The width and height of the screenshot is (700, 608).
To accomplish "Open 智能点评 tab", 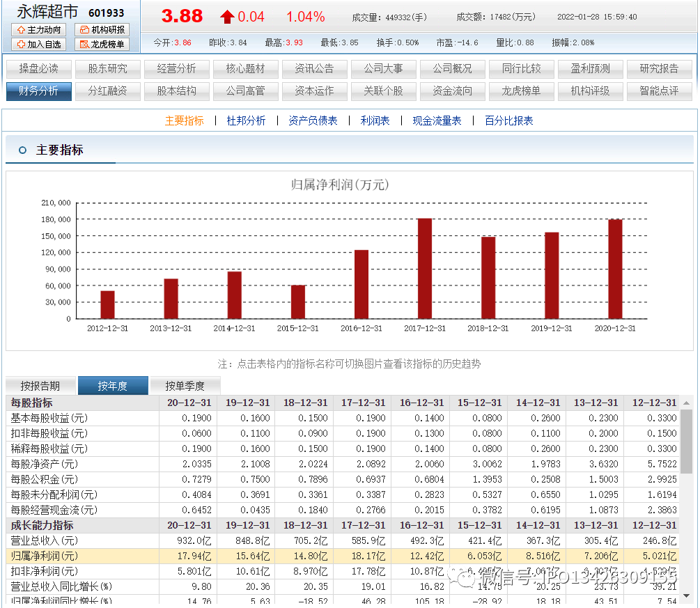I will coord(660,91).
